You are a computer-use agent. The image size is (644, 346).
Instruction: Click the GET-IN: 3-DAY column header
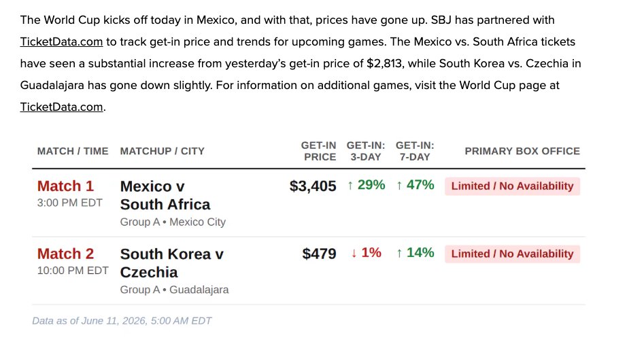pos(366,151)
